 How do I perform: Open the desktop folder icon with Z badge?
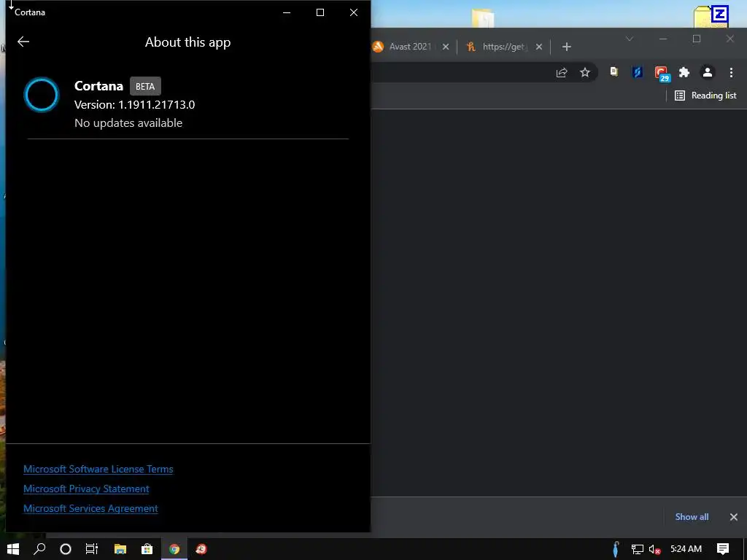click(711, 16)
